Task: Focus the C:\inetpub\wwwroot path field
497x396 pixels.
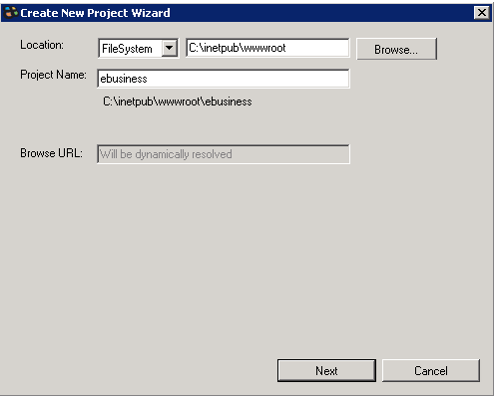Action: (x=268, y=48)
